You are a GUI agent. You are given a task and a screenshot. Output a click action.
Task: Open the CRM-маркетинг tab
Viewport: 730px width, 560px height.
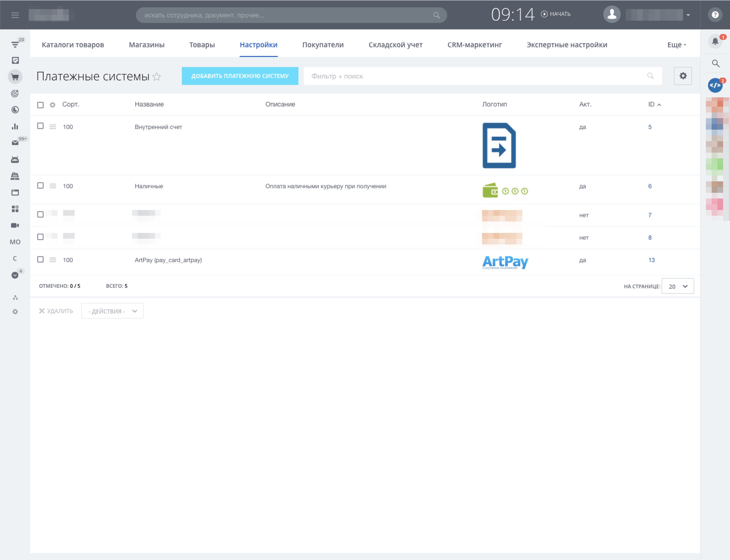(474, 45)
